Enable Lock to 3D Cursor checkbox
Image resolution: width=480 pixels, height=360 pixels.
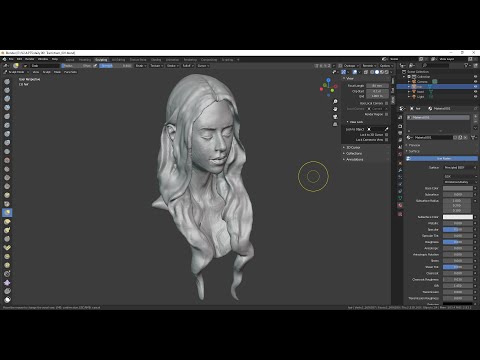coord(387,135)
